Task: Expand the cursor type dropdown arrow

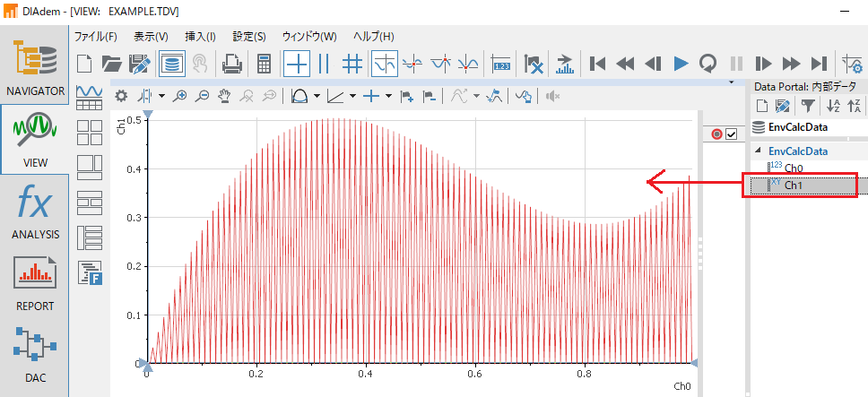Action: coord(161,96)
